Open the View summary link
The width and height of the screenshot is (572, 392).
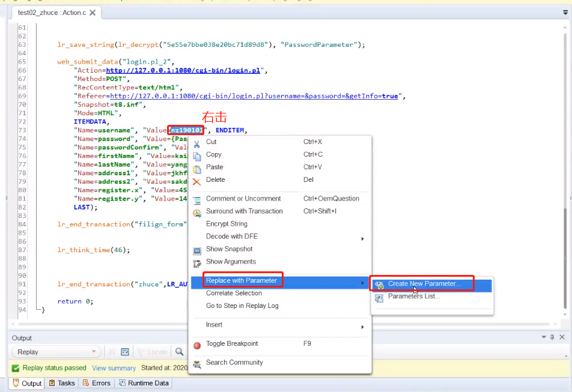(x=114, y=368)
